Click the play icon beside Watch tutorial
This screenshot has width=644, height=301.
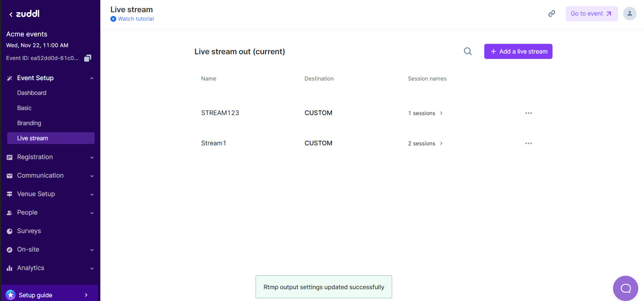pos(113,19)
